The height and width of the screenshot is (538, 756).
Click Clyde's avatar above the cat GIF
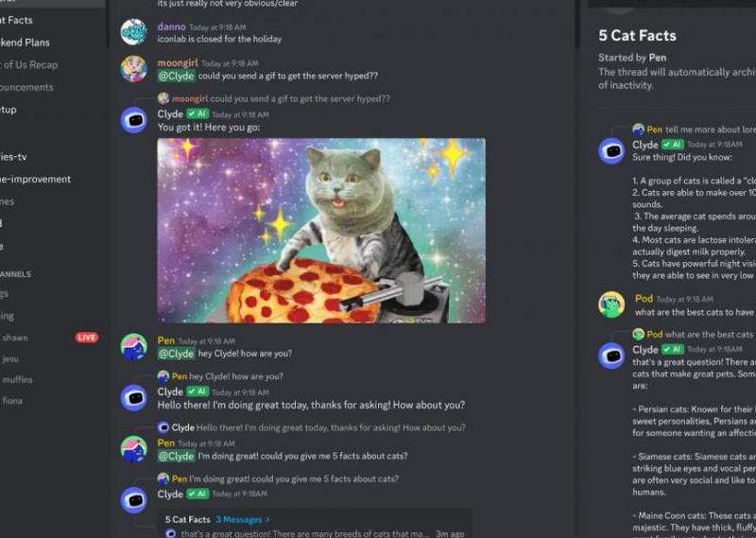click(133, 120)
